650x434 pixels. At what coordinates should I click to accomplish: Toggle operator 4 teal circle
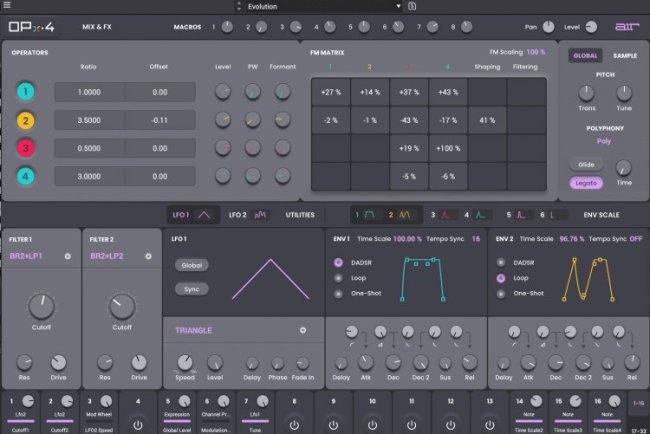[25, 176]
